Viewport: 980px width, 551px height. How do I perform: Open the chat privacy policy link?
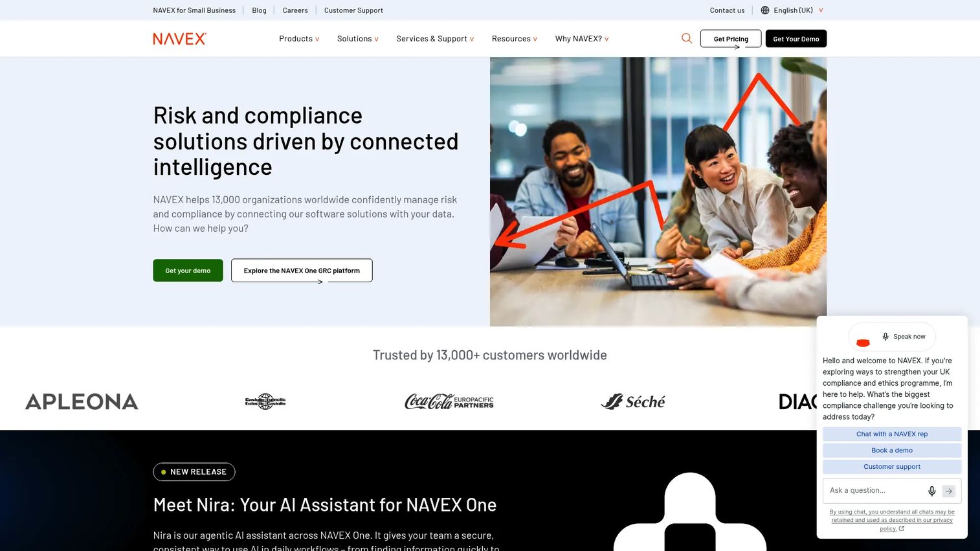pos(892,520)
